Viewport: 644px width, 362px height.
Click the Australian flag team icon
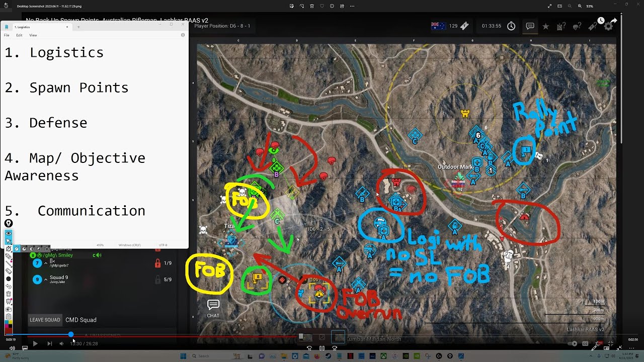click(x=438, y=26)
